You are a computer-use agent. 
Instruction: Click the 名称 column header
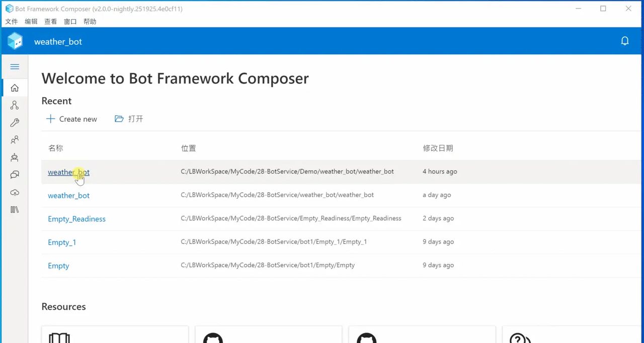point(55,148)
